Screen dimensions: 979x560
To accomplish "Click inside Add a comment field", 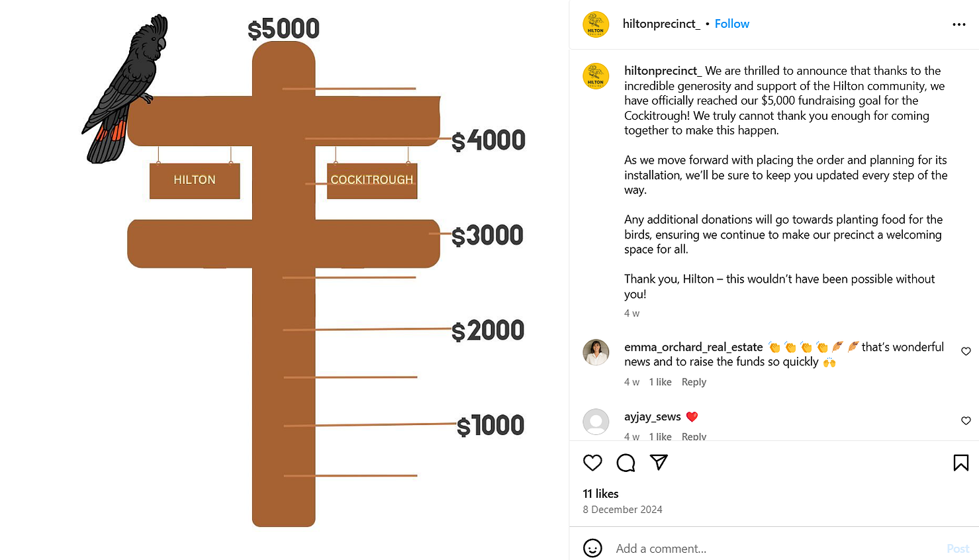I will tap(774, 548).
